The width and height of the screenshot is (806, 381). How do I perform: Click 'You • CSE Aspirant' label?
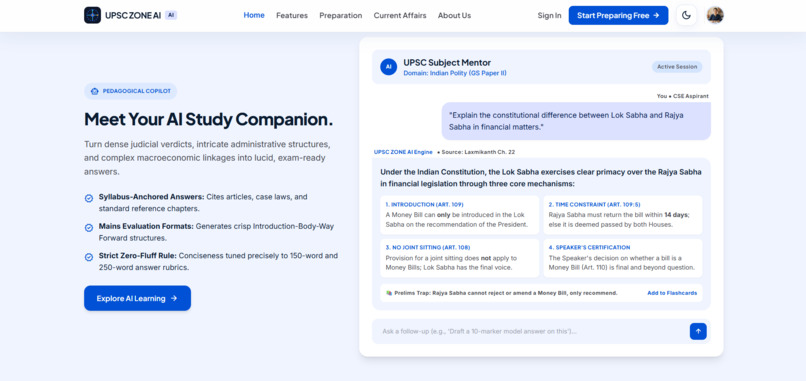684,96
